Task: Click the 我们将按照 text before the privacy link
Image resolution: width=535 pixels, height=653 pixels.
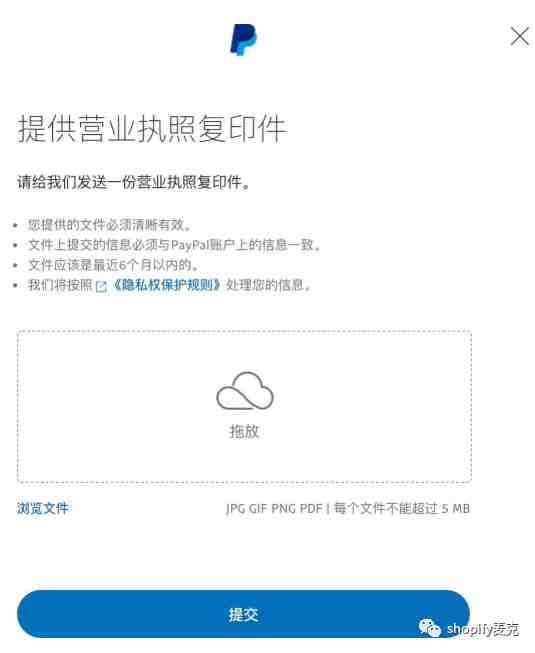Action: tap(60, 285)
